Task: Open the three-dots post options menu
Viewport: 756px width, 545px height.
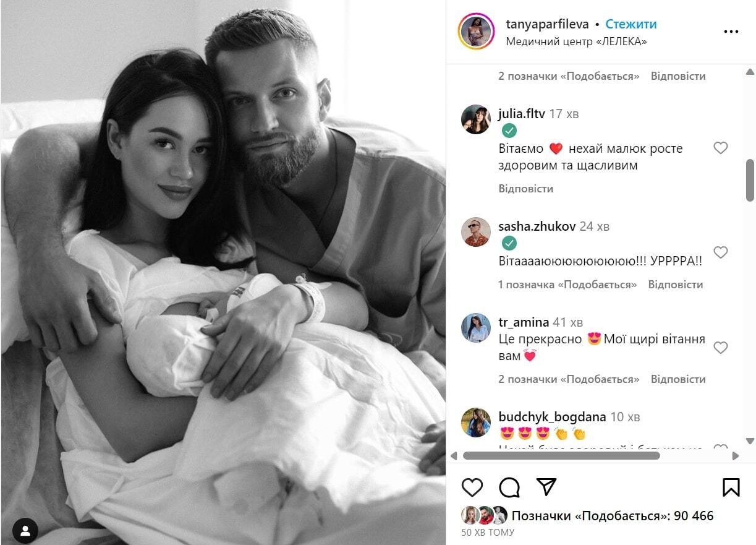Action: tap(731, 32)
